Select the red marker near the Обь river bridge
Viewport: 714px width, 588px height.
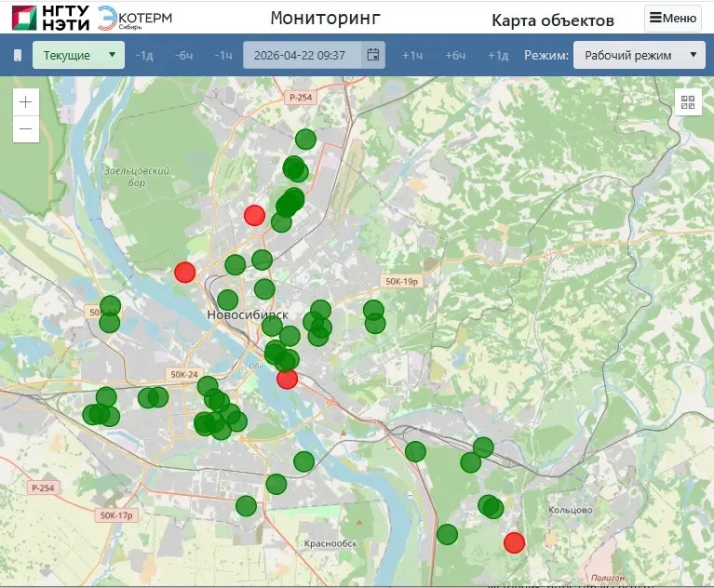[288, 379]
